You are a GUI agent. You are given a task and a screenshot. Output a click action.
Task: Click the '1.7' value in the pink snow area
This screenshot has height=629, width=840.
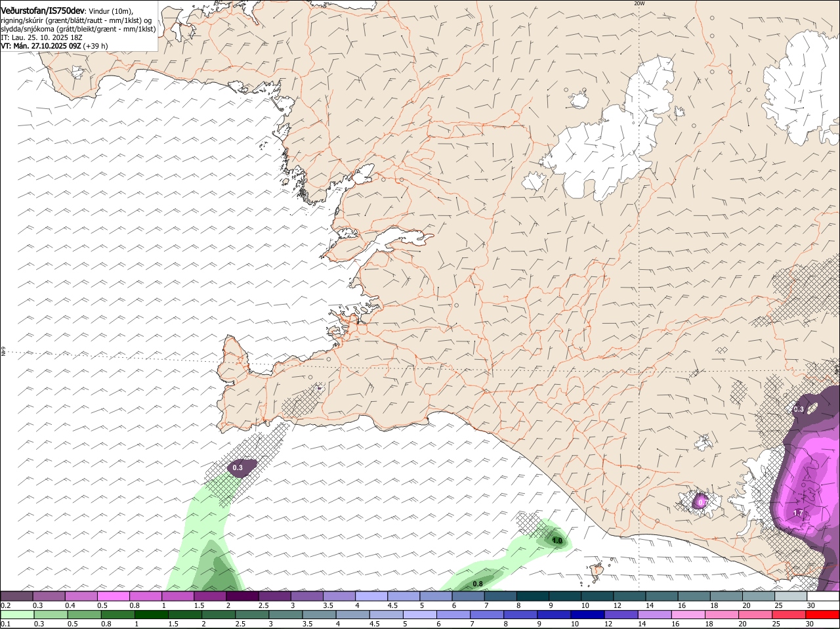799,513
